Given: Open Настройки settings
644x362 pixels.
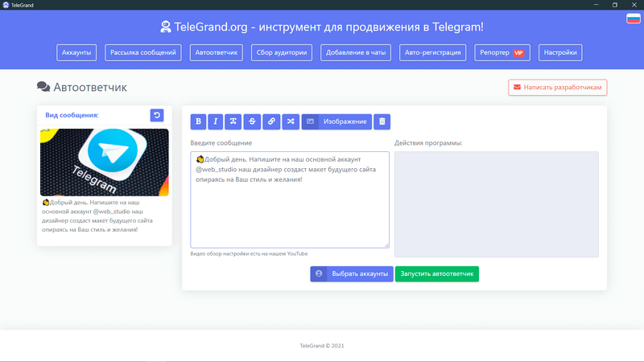Looking at the screenshot, I should click(560, 52).
